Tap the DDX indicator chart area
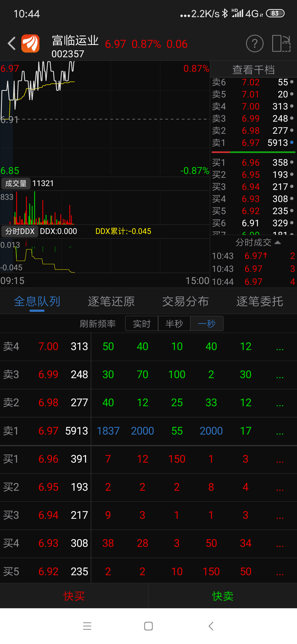Image resolution: width=297 pixels, height=644 pixels. pyautogui.click(x=105, y=256)
